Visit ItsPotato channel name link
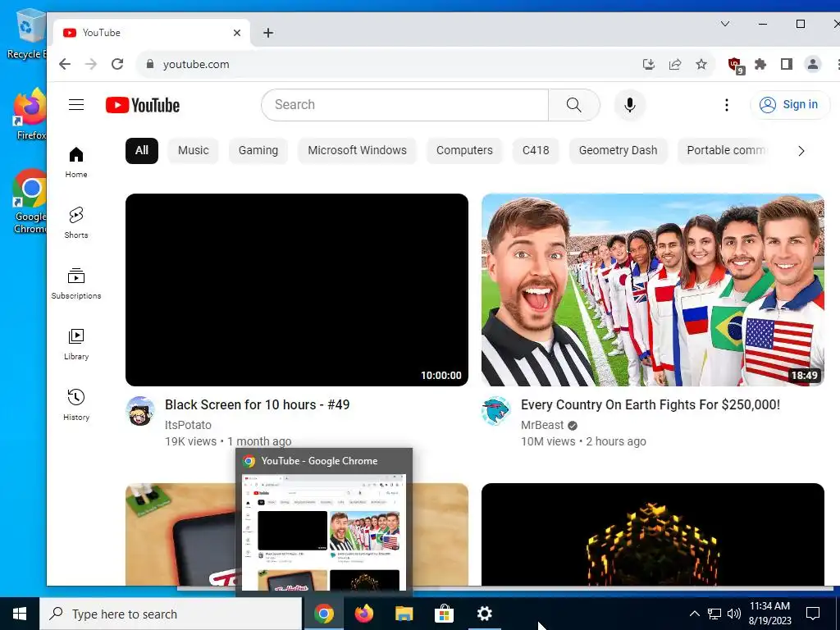The image size is (840, 630). [188, 425]
